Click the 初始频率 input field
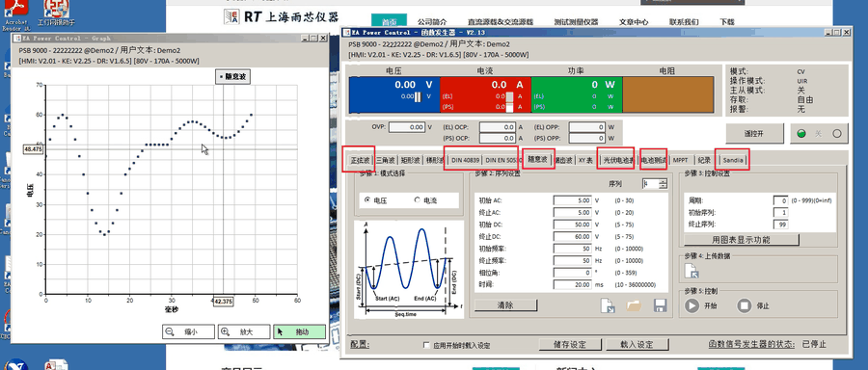Viewport: 868px width, 370px height. coord(572,249)
